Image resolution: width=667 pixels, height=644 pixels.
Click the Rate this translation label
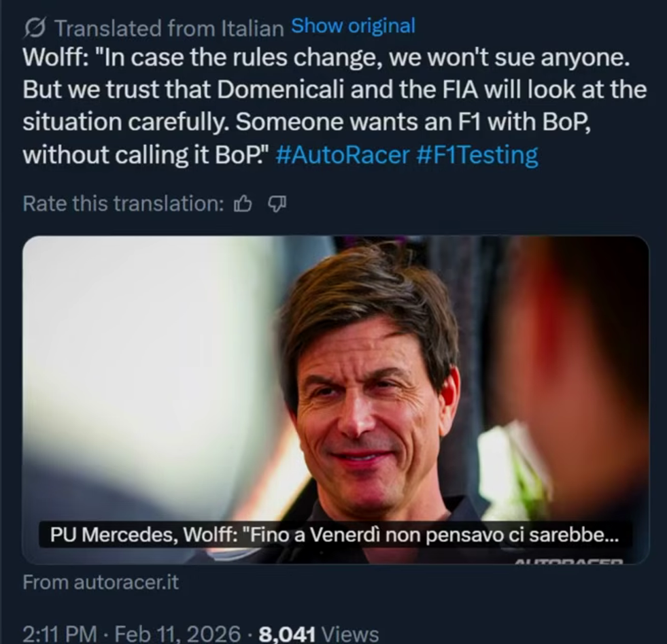[x=123, y=204]
